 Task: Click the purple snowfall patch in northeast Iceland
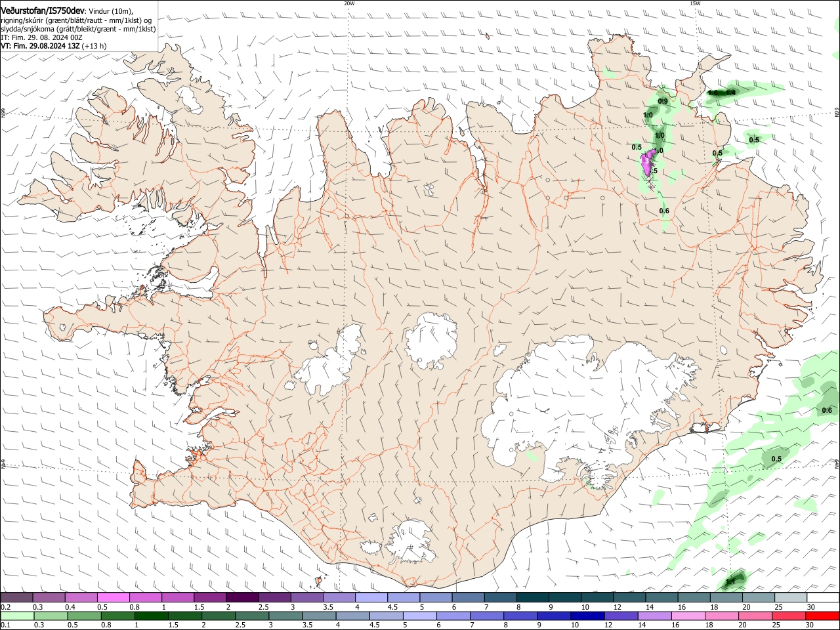click(648, 163)
